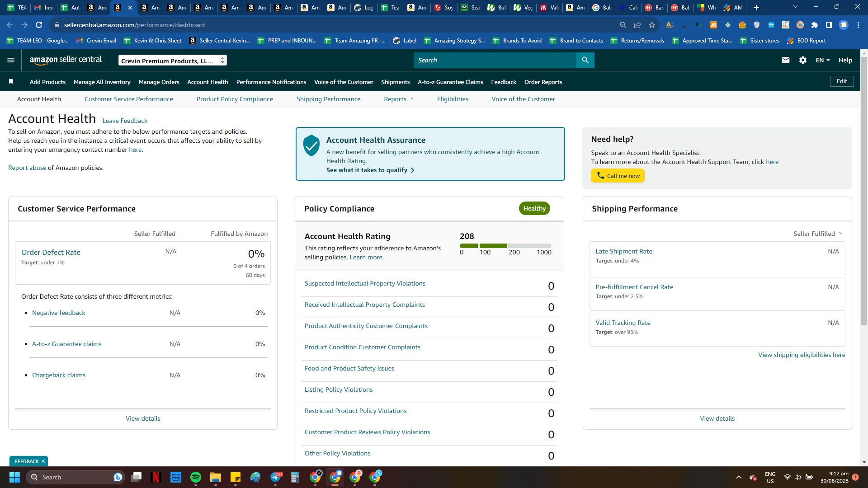Close the active browser tab
The height and width of the screenshot is (488, 868).
tap(130, 8)
